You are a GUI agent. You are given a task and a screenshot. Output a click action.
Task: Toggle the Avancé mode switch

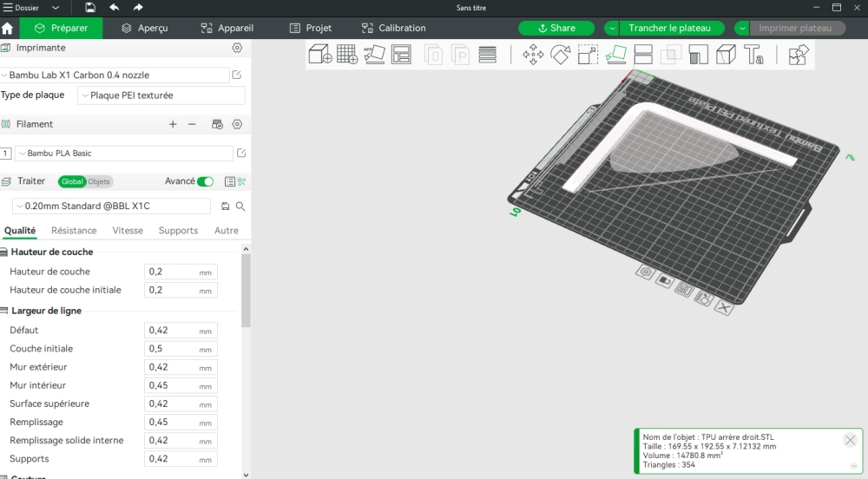[x=205, y=181]
